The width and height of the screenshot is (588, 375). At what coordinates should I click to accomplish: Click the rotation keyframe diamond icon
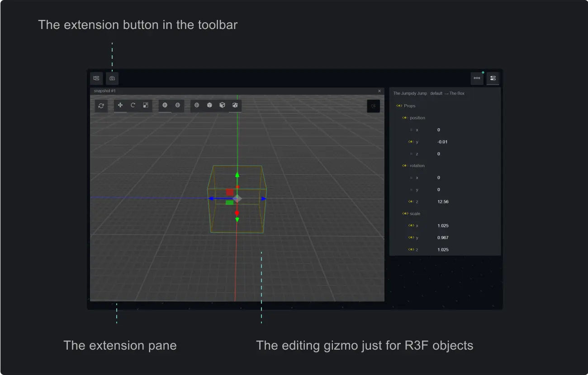405,166
